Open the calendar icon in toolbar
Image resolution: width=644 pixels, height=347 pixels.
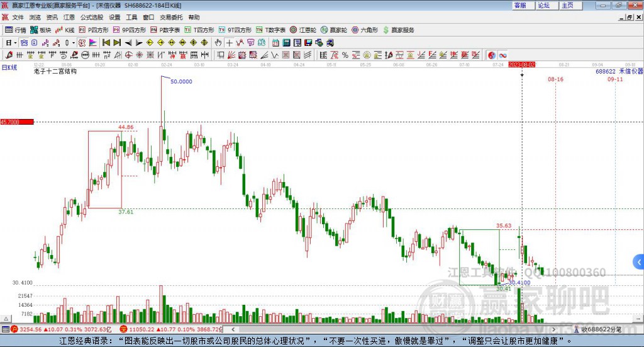275,43
